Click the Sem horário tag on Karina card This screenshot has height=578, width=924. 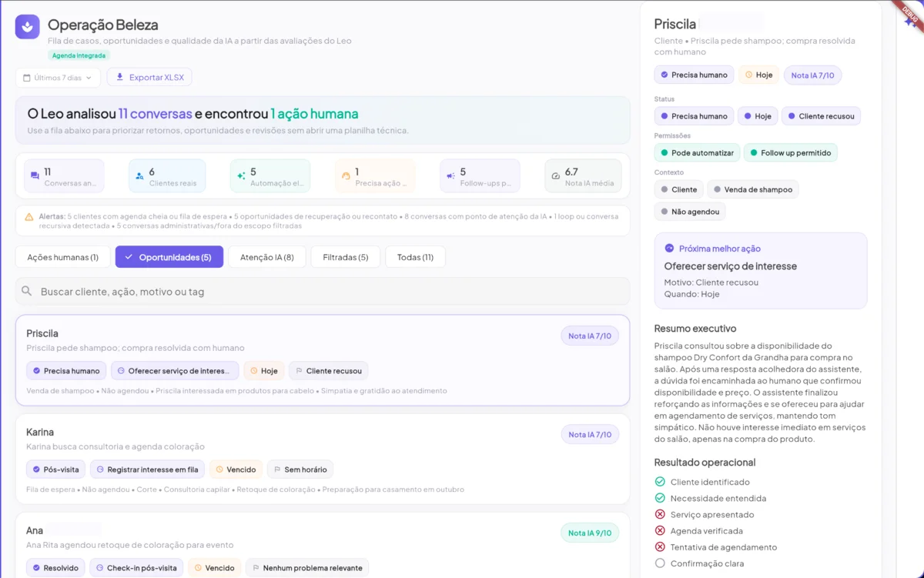(300, 469)
